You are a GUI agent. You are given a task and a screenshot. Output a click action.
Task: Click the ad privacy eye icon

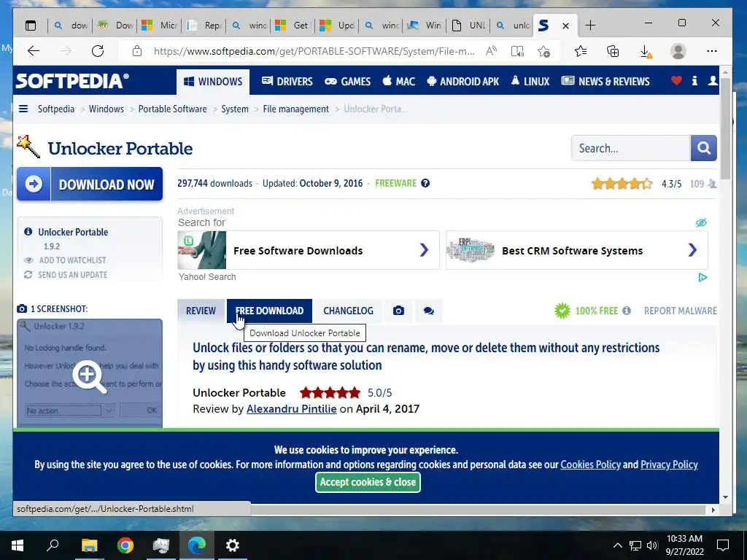click(701, 222)
